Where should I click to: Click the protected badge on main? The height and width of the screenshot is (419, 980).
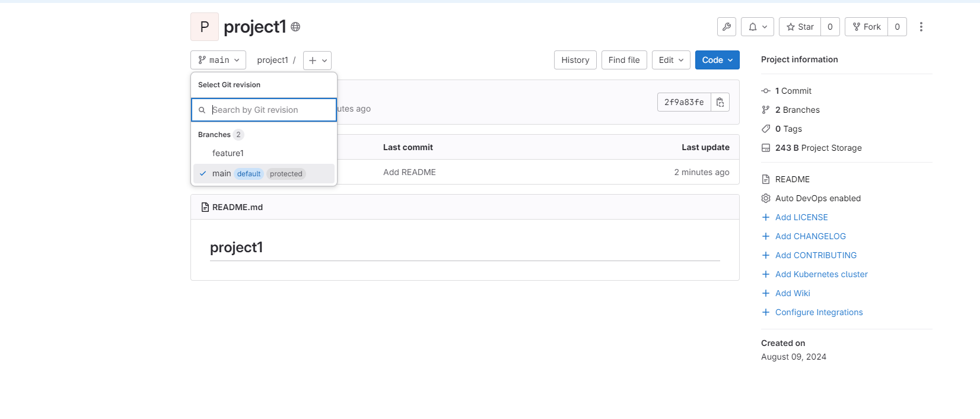coord(286,174)
